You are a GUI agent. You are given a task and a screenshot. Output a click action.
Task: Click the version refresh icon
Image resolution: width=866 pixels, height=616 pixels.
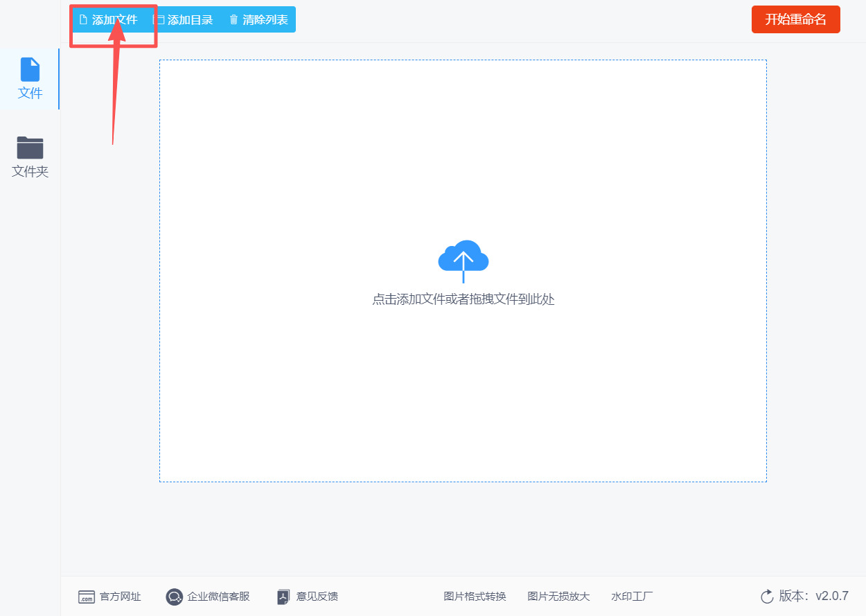coord(767,597)
